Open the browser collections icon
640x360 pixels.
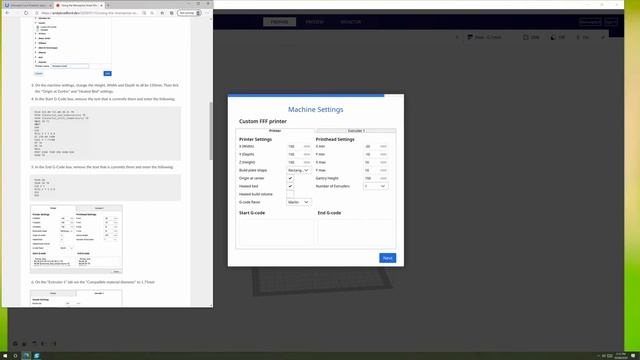[x=172, y=13]
